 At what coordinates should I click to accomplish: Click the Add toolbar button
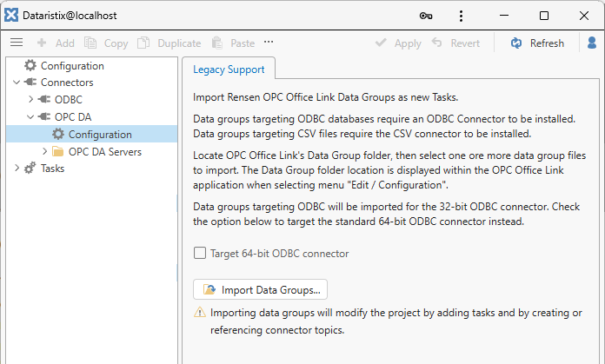click(x=55, y=43)
